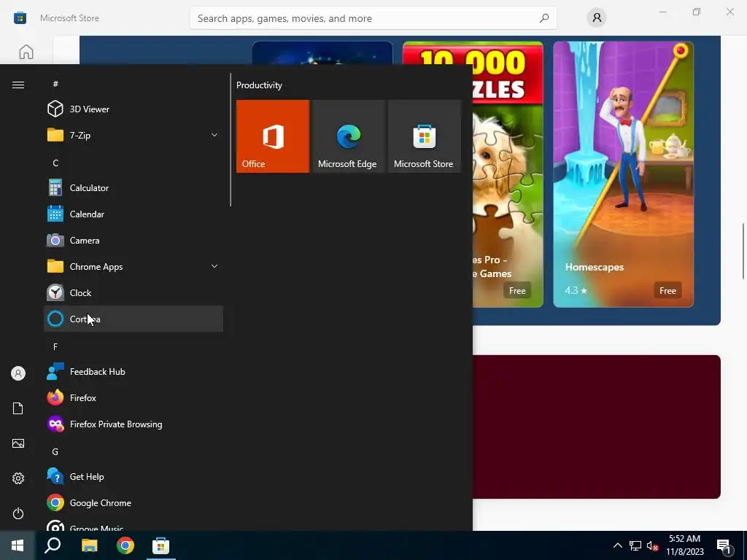Open the Clock app
The height and width of the screenshot is (560, 747).
[x=133, y=292]
